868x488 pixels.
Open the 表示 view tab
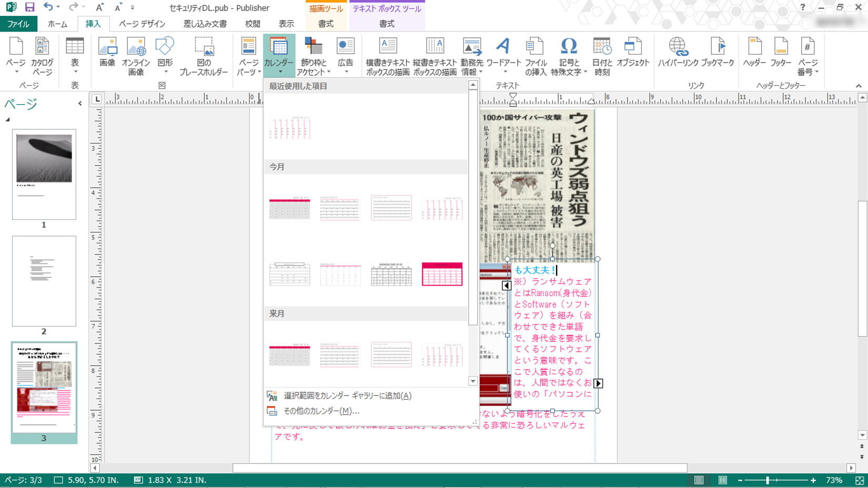tap(286, 24)
